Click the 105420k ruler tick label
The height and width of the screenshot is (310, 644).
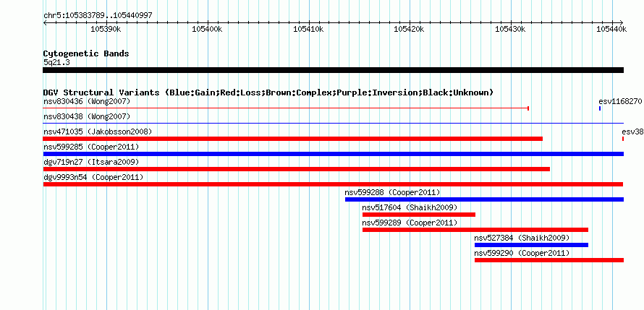(410, 29)
